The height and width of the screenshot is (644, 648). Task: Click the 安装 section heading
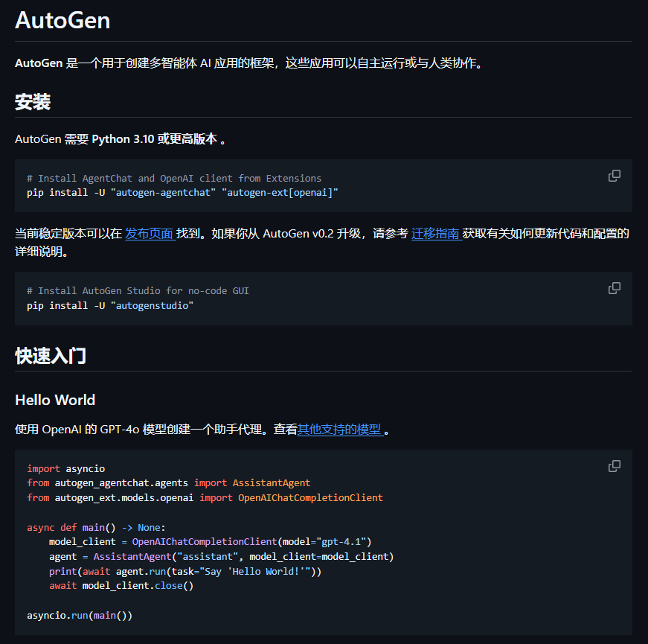(x=33, y=102)
